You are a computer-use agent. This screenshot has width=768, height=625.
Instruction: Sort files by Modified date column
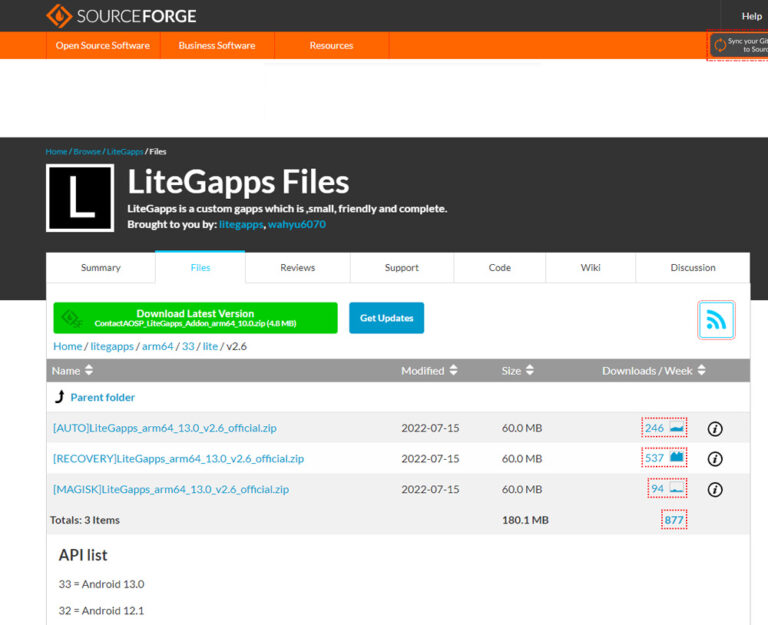[430, 371]
